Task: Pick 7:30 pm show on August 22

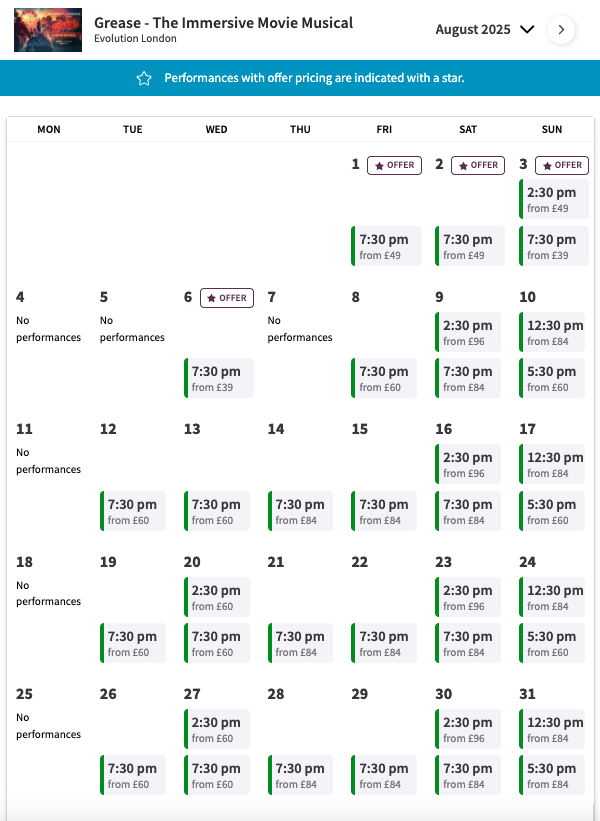Action: 384,643
